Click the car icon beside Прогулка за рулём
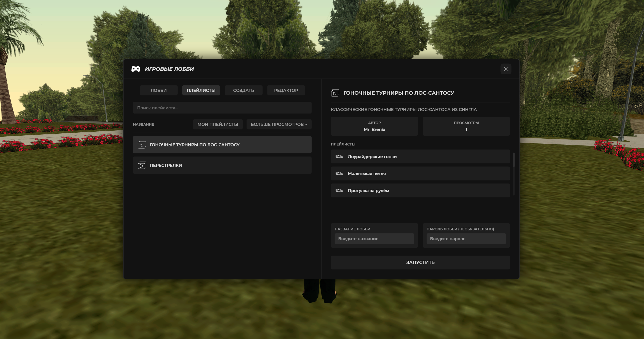Image resolution: width=644 pixels, height=339 pixels. [339, 191]
